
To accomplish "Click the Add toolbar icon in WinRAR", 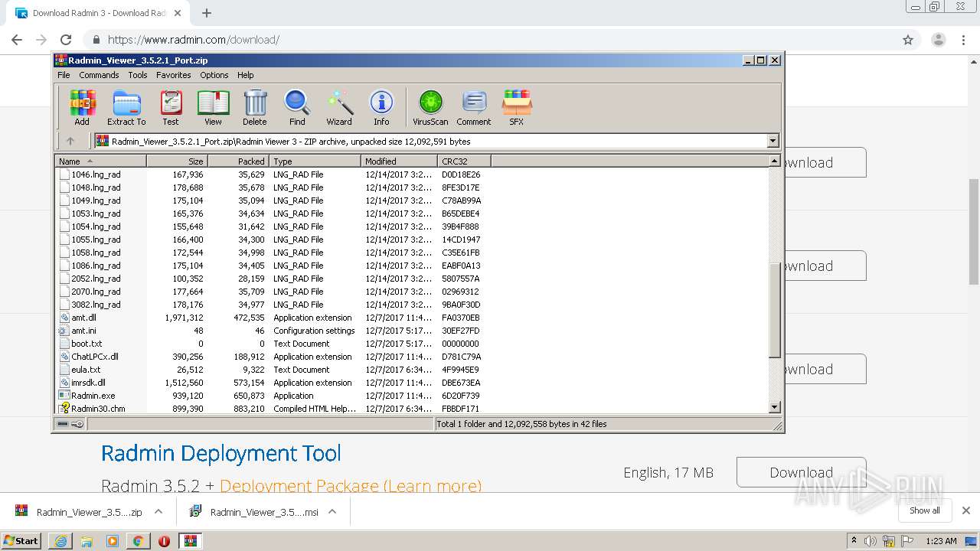I will [x=82, y=107].
